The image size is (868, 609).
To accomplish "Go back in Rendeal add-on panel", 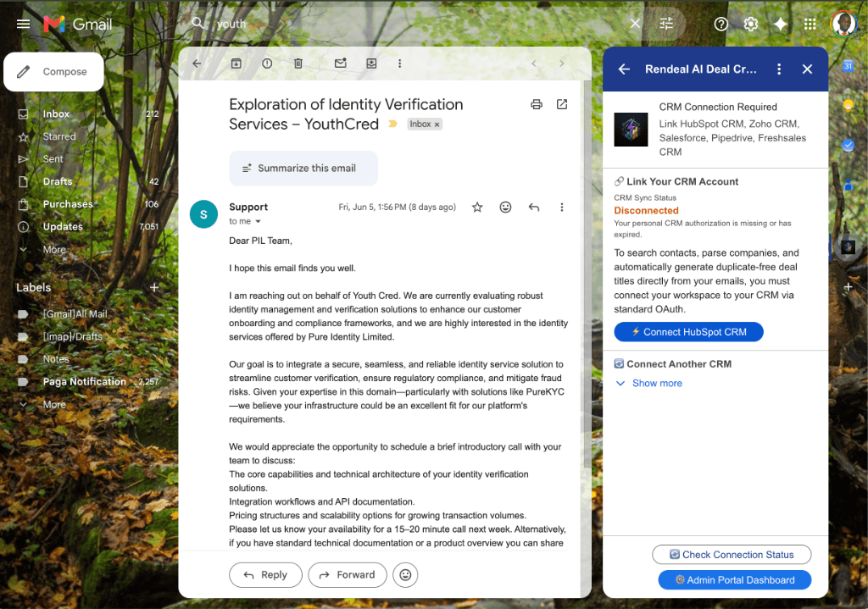I will click(624, 69).
